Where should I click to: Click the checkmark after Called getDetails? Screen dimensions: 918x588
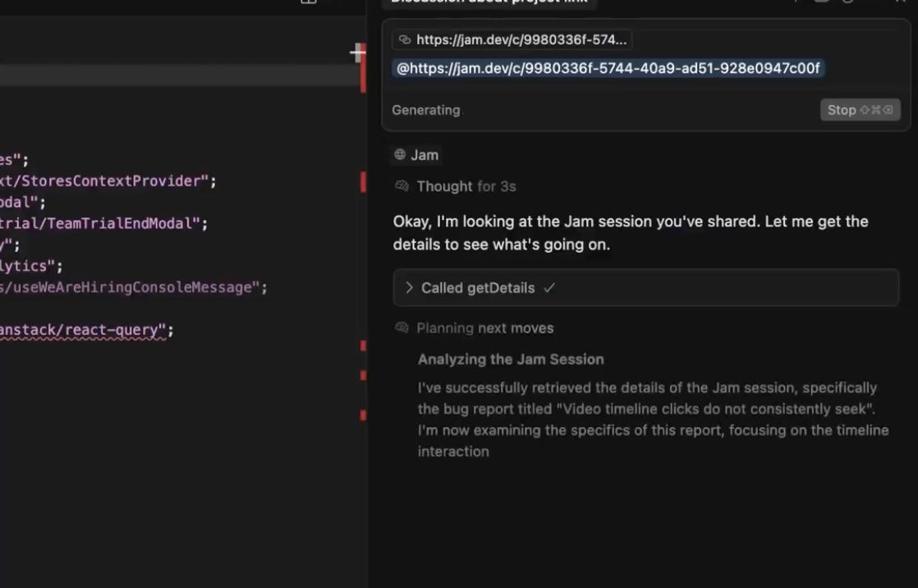point(549,287)
